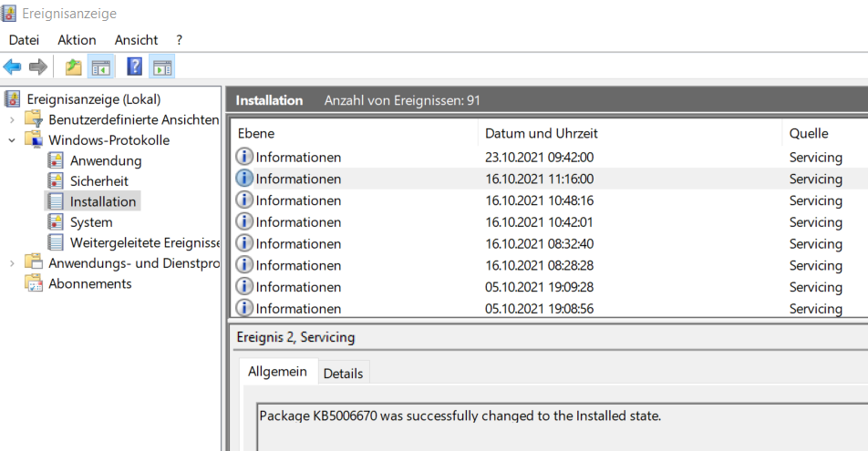Click the Sicherheit log icon in tree
This screenshot has height=451, width=868.
56,181
